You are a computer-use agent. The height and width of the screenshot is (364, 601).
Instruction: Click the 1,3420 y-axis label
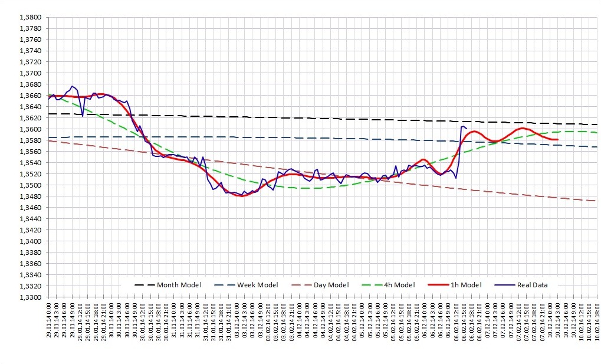(30, 229)
